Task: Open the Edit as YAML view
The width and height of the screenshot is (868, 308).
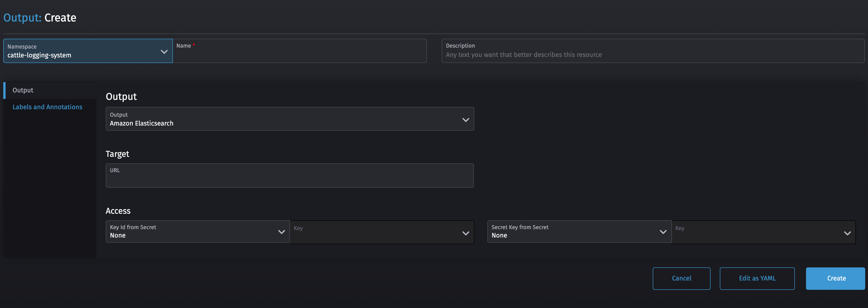Action: tap(757, 278)
